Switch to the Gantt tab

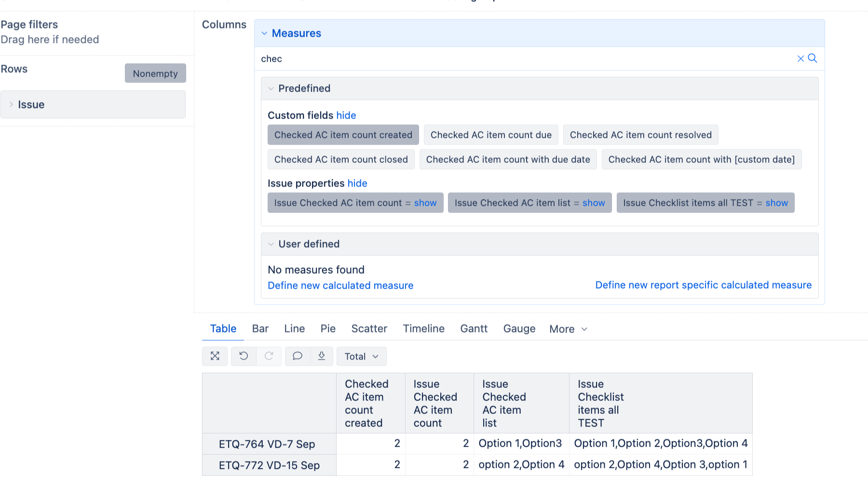(474, 329)
